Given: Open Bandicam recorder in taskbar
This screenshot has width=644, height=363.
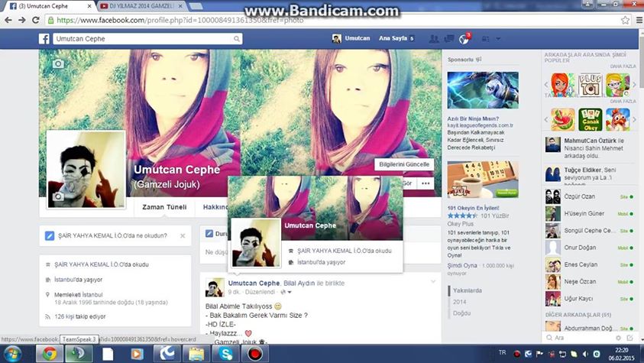Looking at the screenshot, I should coord(255,354).
